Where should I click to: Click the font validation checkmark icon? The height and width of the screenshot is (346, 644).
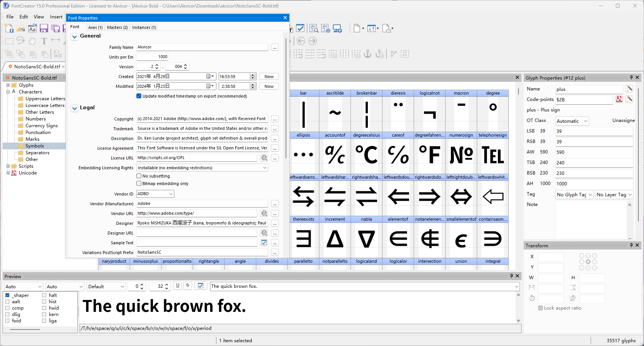(300, 28)
